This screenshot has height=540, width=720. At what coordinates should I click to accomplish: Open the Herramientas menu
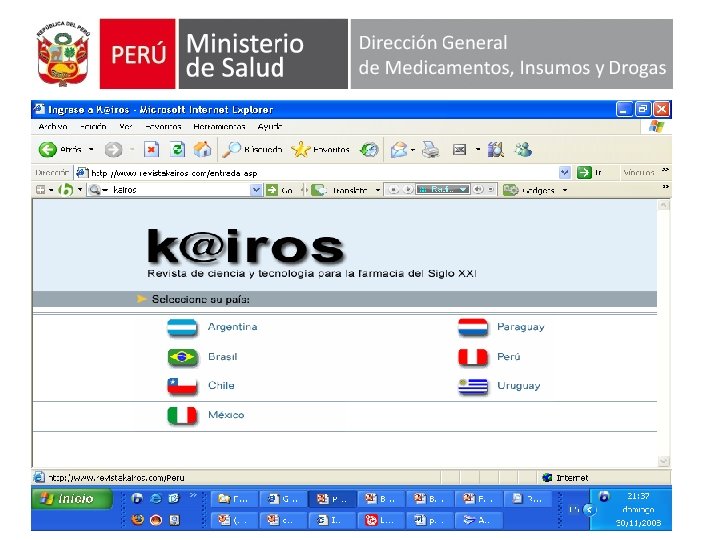tap(219, 126)
